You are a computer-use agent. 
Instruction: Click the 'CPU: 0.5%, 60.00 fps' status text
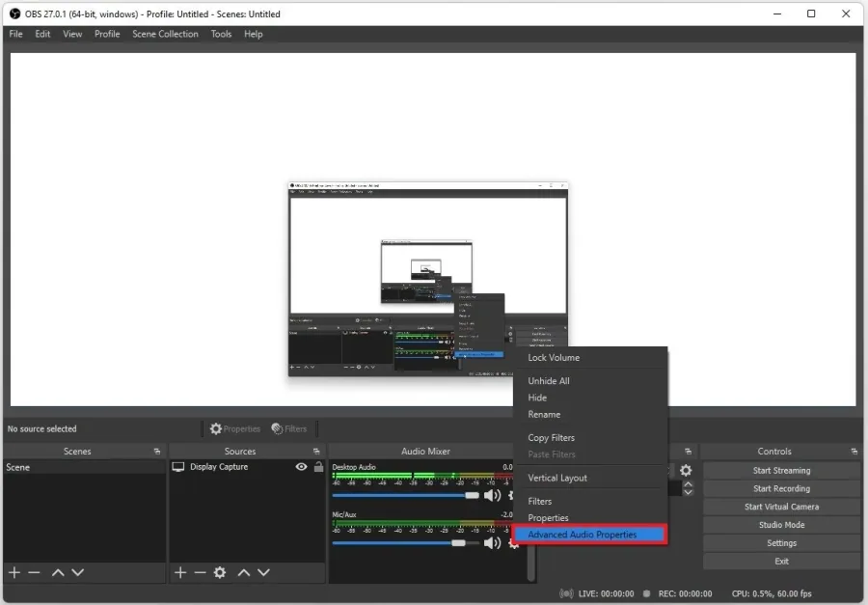pyautogui.click(x=772, y=593)
